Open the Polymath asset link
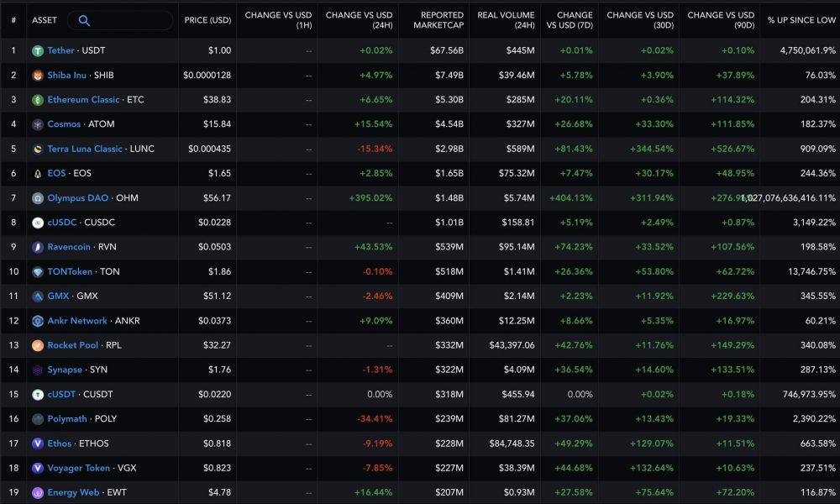Viewport: 840px width, 504px height. click(x=67, y=419)
